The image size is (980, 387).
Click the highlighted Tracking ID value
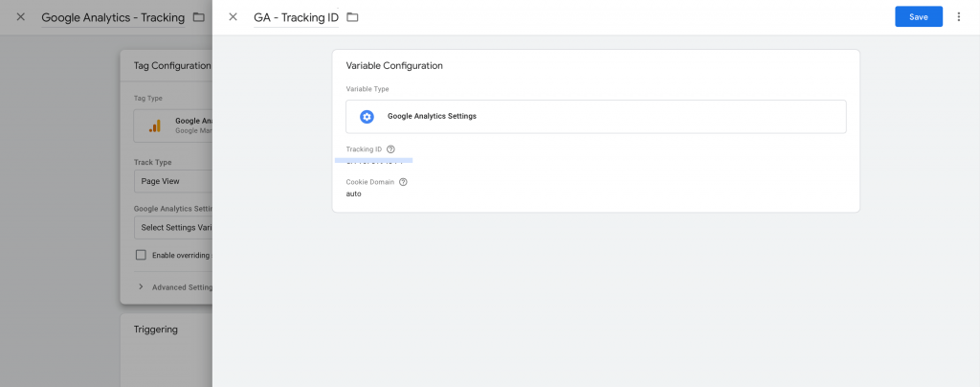[374, 161]
